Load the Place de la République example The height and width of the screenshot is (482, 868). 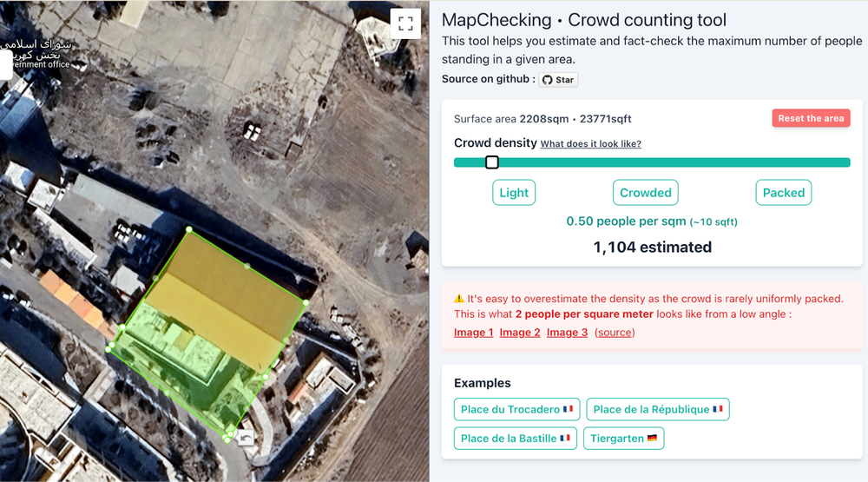[x=658, y=409]
